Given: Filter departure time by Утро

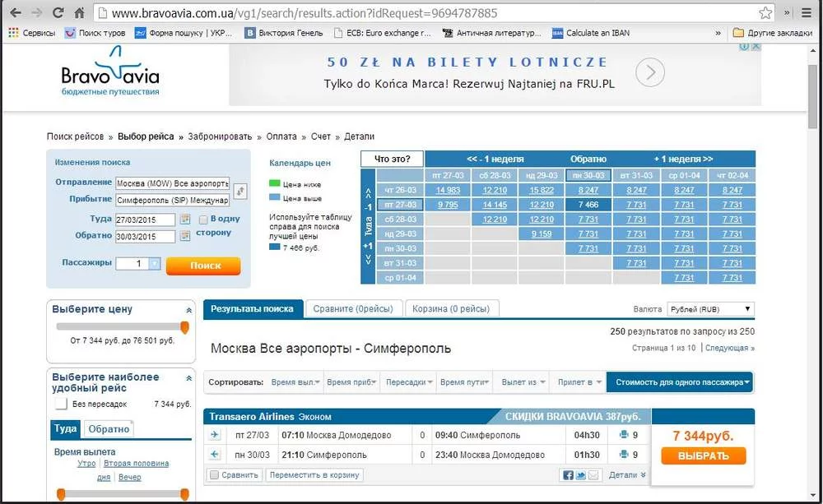Looking at the screenshot, I should click(86, 464).
